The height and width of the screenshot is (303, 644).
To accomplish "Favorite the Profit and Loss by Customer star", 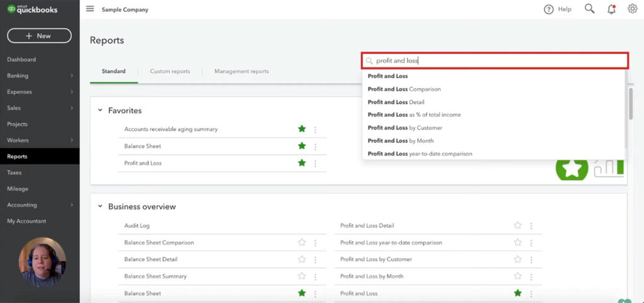I will pyautogui.click(x=518, y=260).
